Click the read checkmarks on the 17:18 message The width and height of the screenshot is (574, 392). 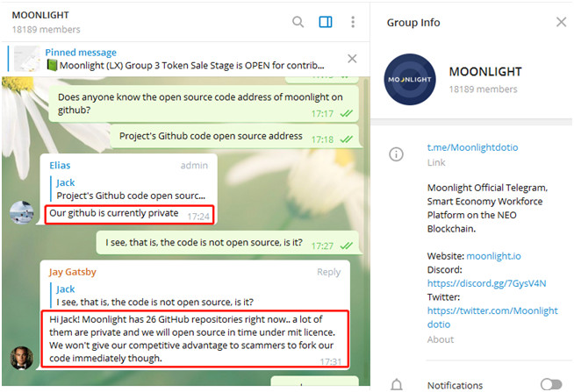pyautogui.click(x=347, y=139)
